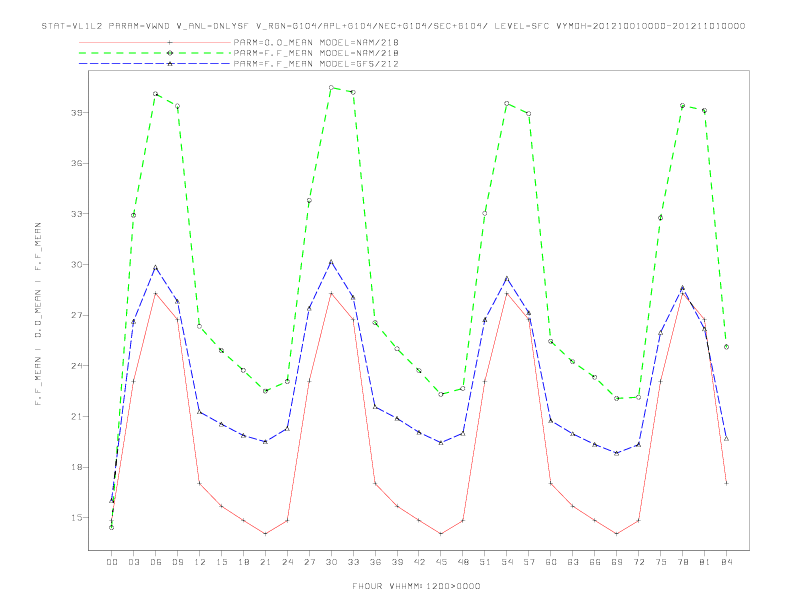
Task: Click y-axis tick label 30
Action: pyautogui.click(x=77, y=265)
